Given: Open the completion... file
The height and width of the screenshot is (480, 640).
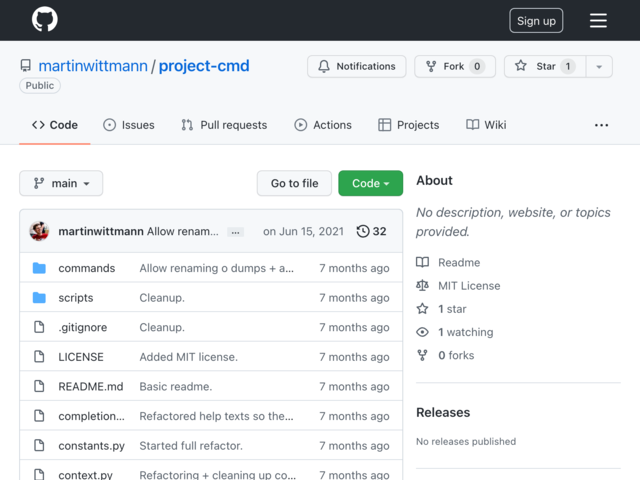Looking at the screenshot, I should click(x=91, y=416).
